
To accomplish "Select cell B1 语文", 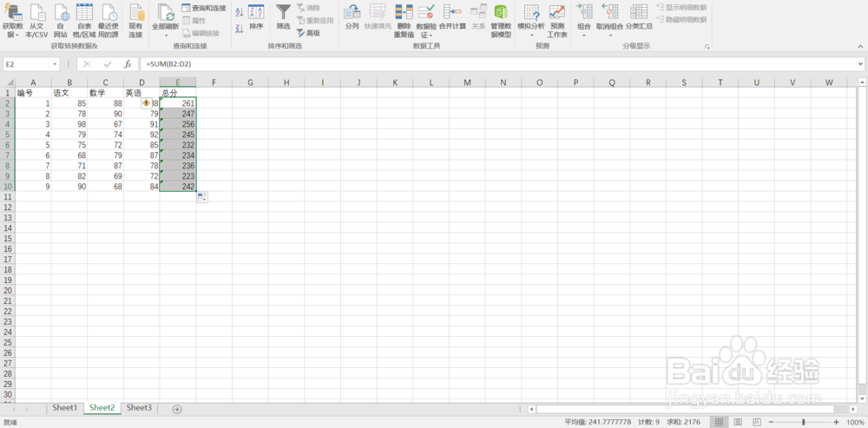I will [69, 93].
